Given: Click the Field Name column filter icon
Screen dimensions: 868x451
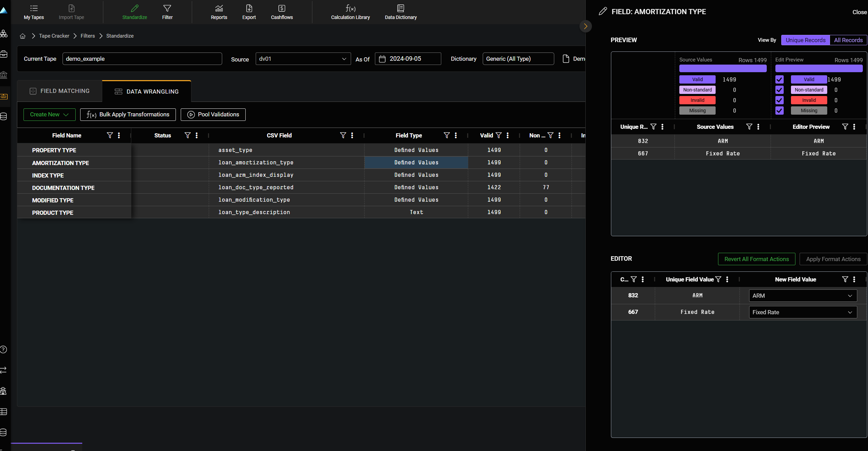Looking at the screenshot, I should coord(110,135).
